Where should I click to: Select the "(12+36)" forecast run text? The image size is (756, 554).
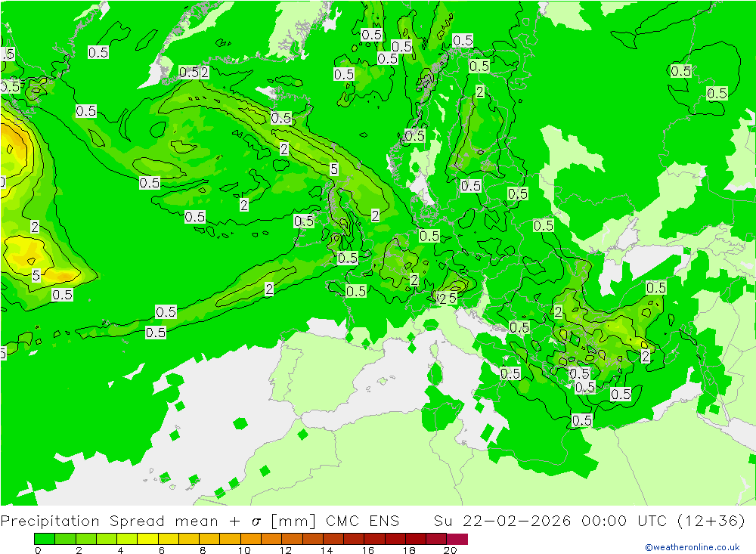711,522
